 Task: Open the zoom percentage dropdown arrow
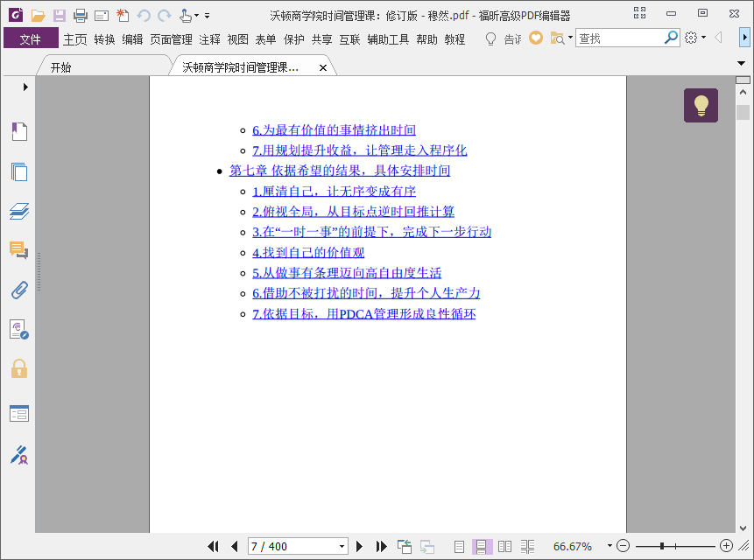tap(610, 546)
